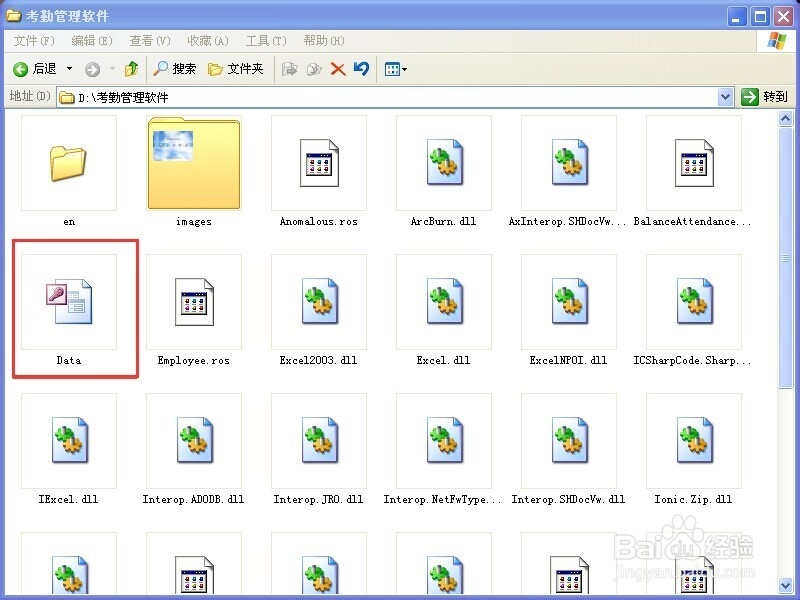Select the Excel.dll file icon
The width and height of the screenshot is (800, 600).
tap(444, 302)
